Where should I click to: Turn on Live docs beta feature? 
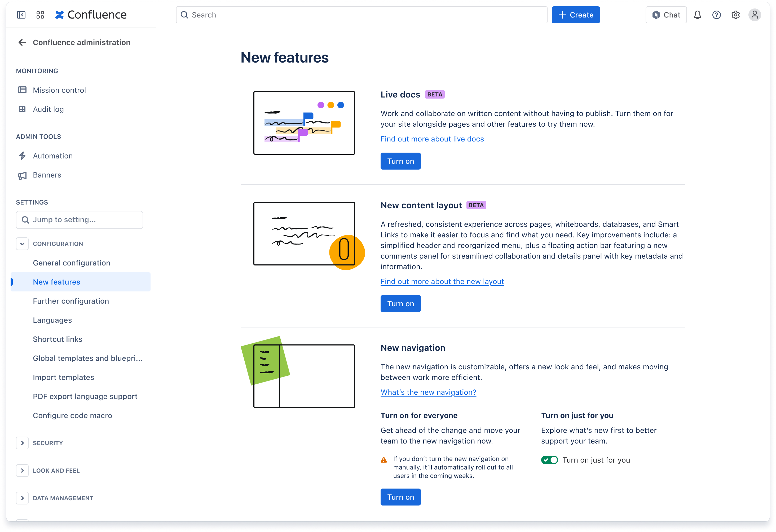coord(400,161)
